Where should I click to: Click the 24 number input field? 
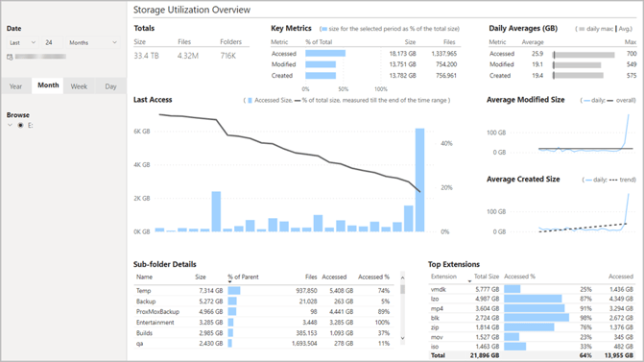click(52, 43)
